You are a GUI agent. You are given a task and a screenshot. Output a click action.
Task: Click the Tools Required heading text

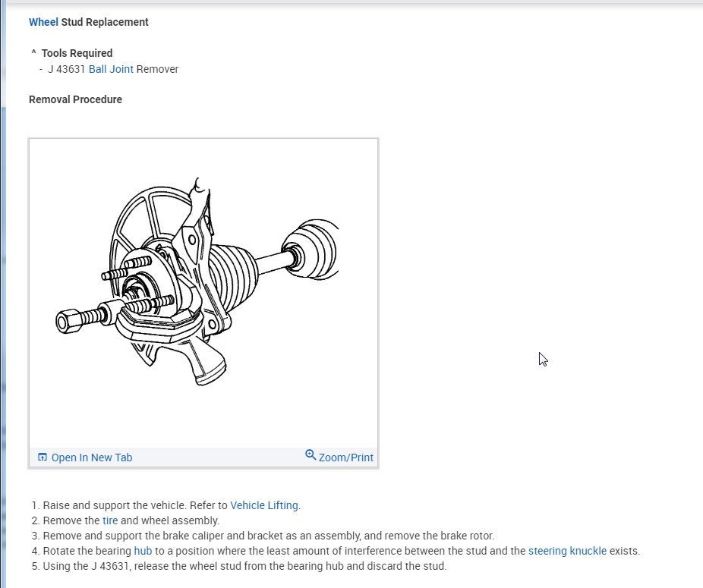pos(77,53)
